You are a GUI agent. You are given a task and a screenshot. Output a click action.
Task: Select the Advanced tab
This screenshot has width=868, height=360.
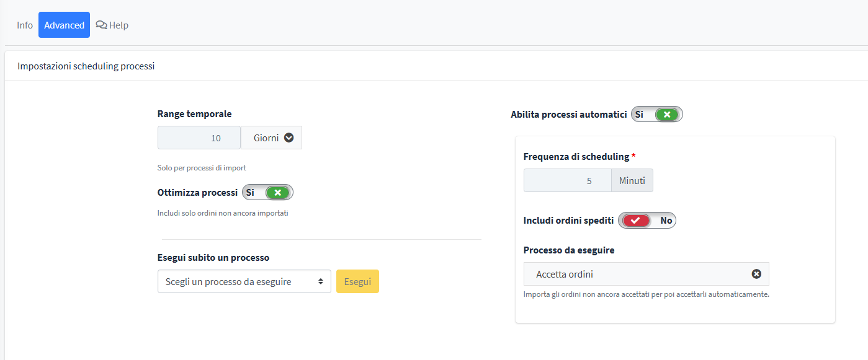[64, 25]
